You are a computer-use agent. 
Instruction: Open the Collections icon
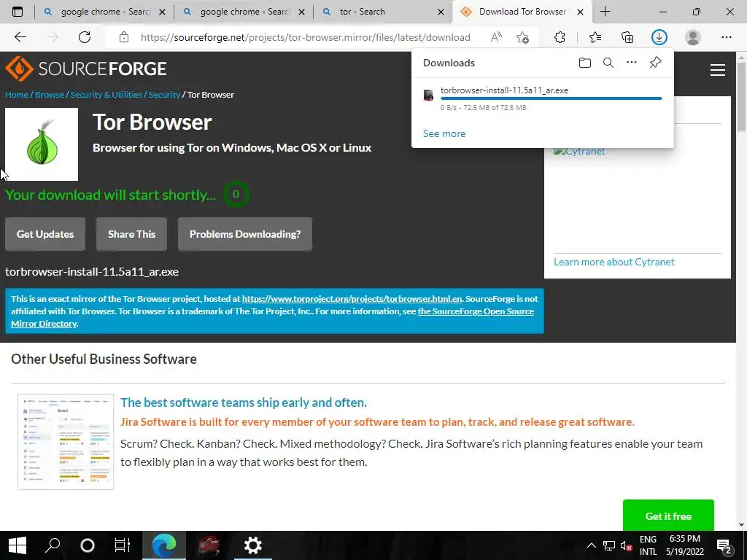coord(627,37)
